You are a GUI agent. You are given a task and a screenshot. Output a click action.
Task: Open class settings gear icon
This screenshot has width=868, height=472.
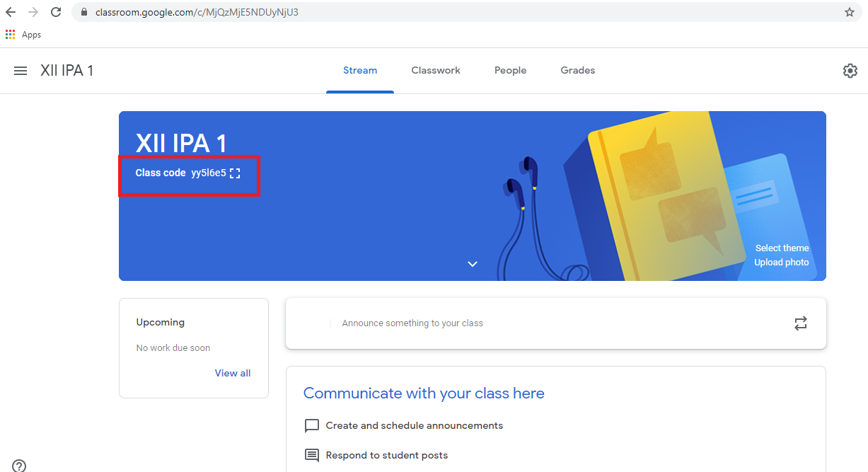click(x=850, y=71)
